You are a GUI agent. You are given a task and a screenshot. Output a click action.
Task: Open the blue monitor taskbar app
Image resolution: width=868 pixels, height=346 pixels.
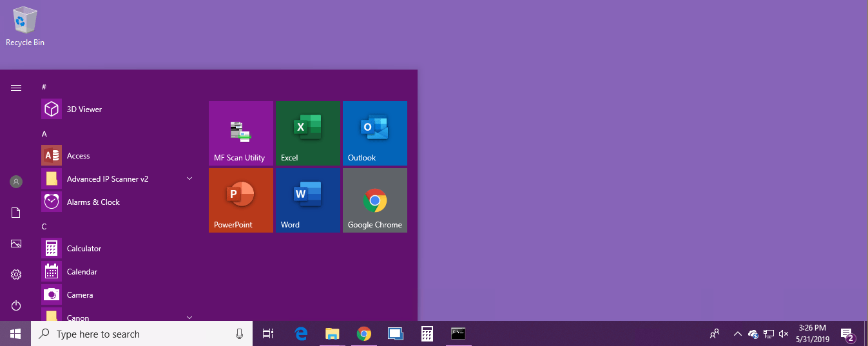[x=395, y=334]
